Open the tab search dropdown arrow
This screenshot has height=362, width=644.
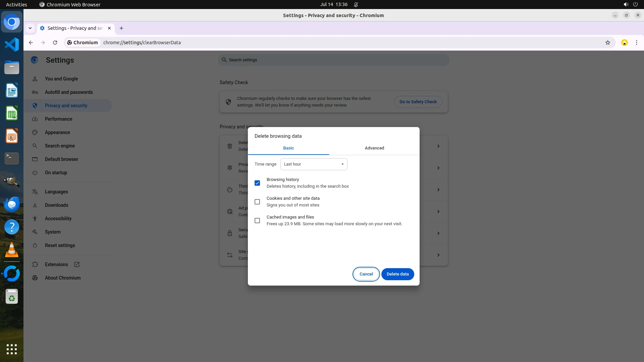click(30, 28)
